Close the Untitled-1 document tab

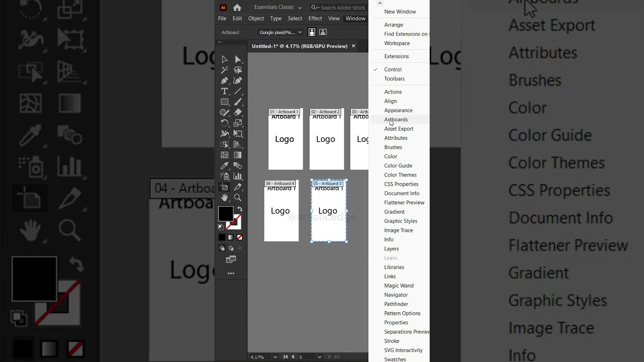click(x=353, y=46)
